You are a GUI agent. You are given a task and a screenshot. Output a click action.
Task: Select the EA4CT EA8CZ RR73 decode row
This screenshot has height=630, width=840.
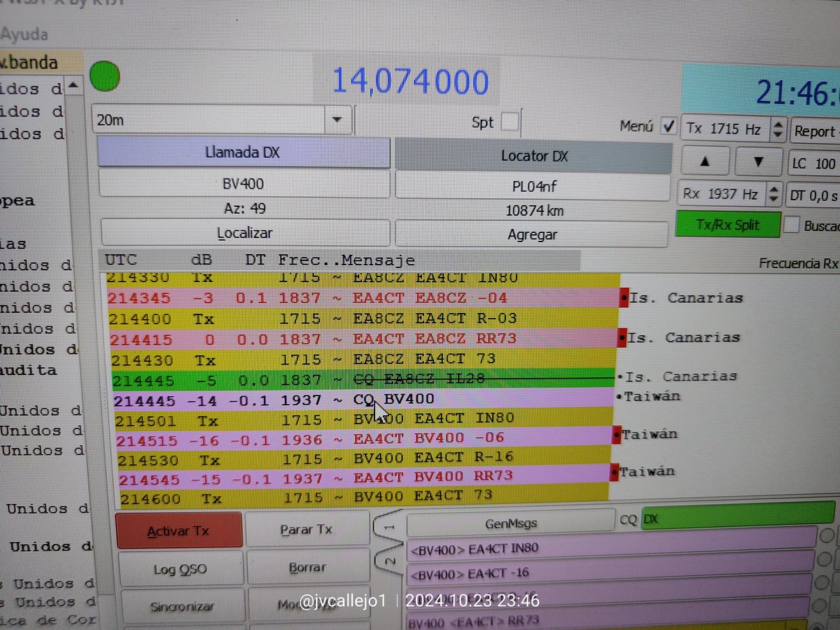coord(363,338)
